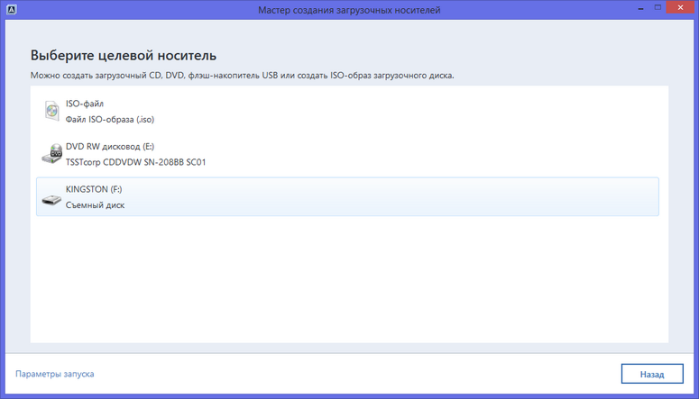Close the media builder wizard window

680,8
